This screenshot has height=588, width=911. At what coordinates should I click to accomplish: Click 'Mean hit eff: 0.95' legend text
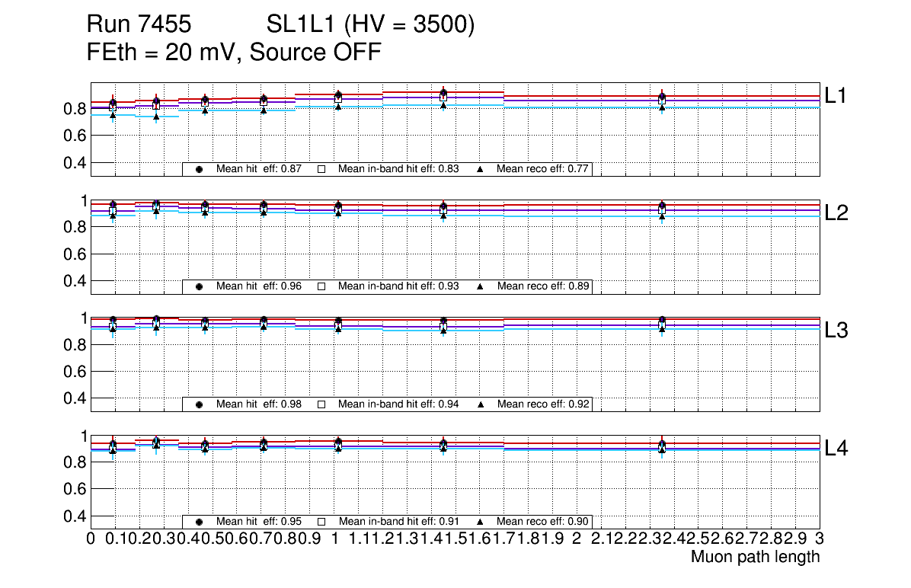click(259, 522)
